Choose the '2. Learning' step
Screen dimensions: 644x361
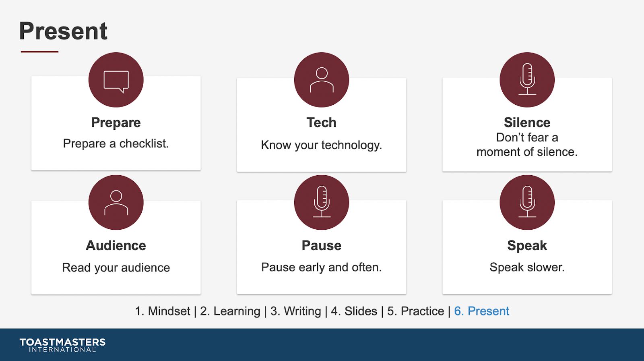click(x=230, y=311)
